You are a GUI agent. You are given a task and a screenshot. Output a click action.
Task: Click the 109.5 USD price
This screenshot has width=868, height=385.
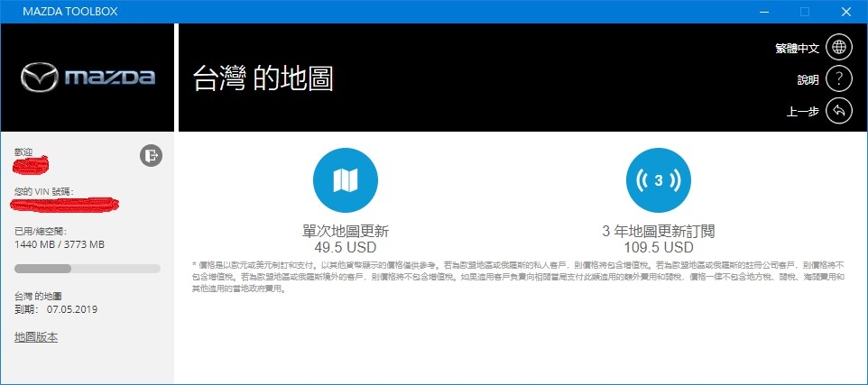(x=658, y=247)
